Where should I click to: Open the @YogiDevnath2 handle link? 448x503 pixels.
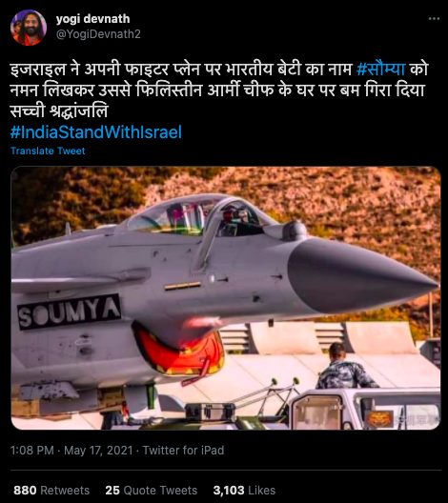(98, 34)
